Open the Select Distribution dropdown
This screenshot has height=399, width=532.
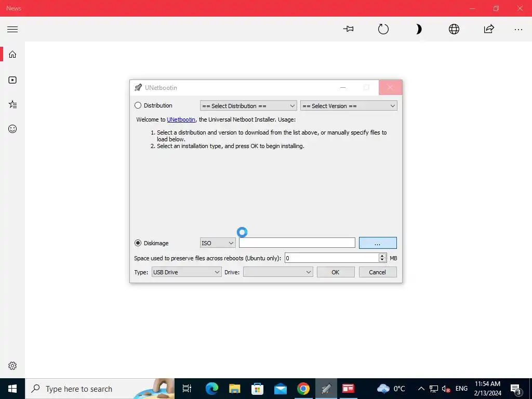coord(248,106)
